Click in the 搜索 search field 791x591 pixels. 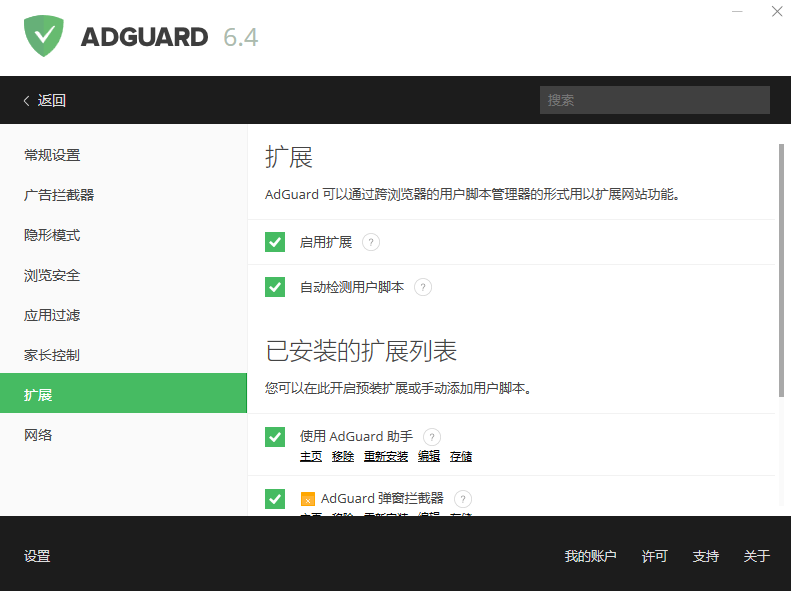(x=655, y=100)
